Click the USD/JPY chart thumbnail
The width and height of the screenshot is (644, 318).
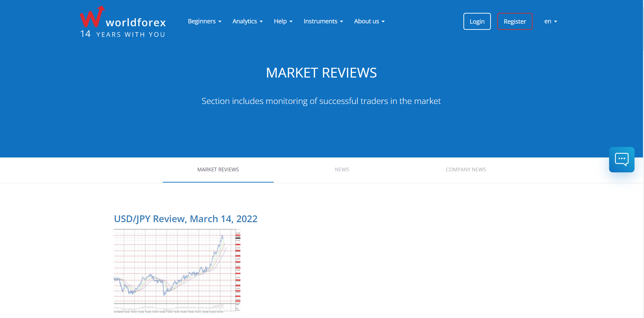pos(177,271)
